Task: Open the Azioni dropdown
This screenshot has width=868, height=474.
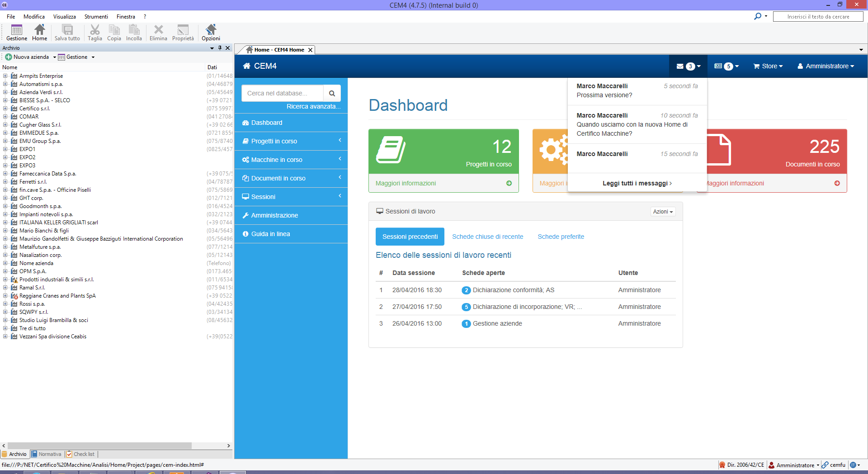Action: click(663, 212)
